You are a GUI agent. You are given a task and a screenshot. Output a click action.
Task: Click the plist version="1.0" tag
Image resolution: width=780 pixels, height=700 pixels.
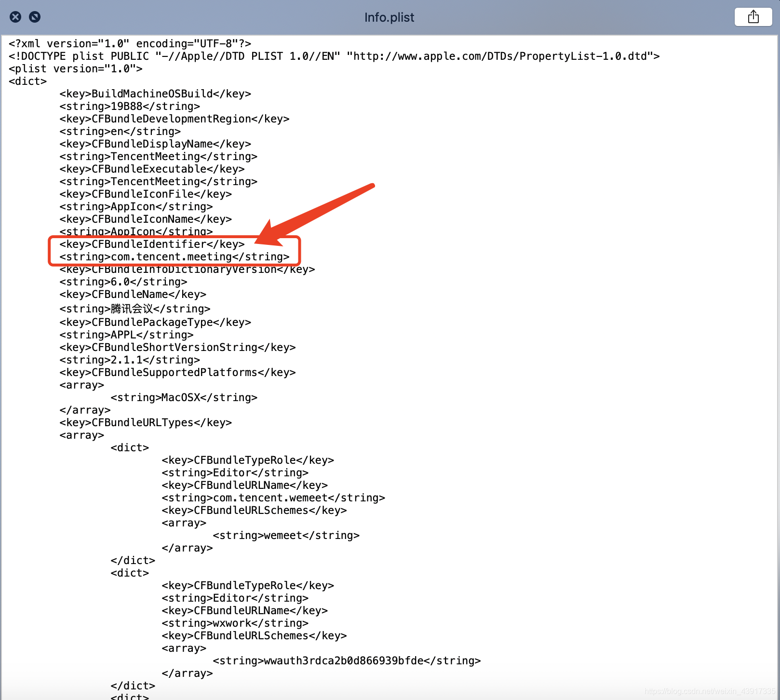click(x=76, y=68)
